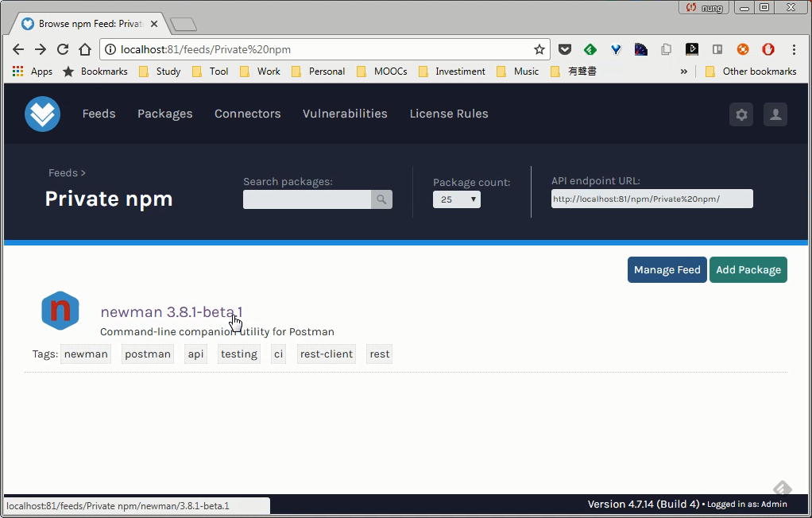Click the ProGet logo icon
Screen dimensions: 812x518
[x=42, y=114]
